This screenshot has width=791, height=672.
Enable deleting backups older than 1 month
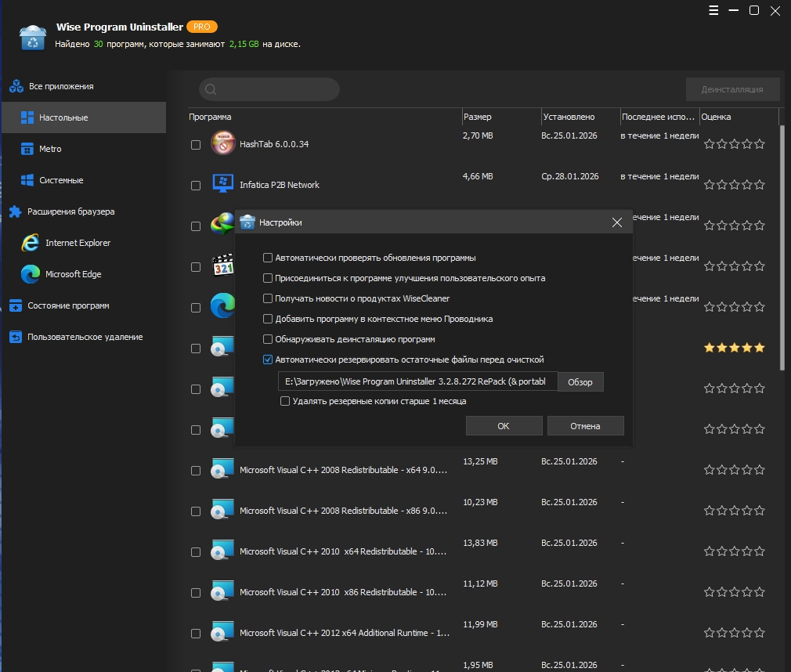[x=285, y=401]
